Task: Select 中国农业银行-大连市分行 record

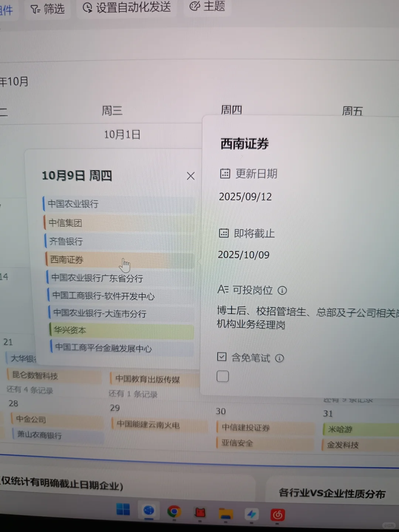Action: 121,313
